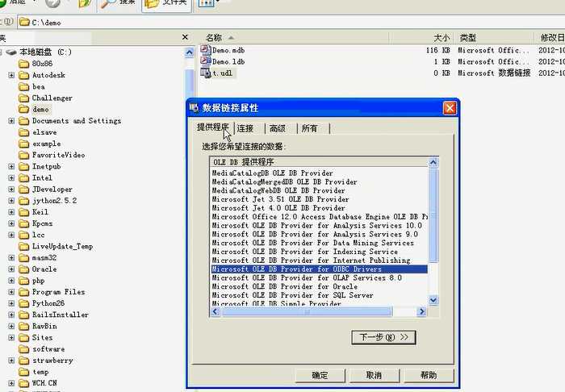Click the bea folder icon

pos(23,87)
